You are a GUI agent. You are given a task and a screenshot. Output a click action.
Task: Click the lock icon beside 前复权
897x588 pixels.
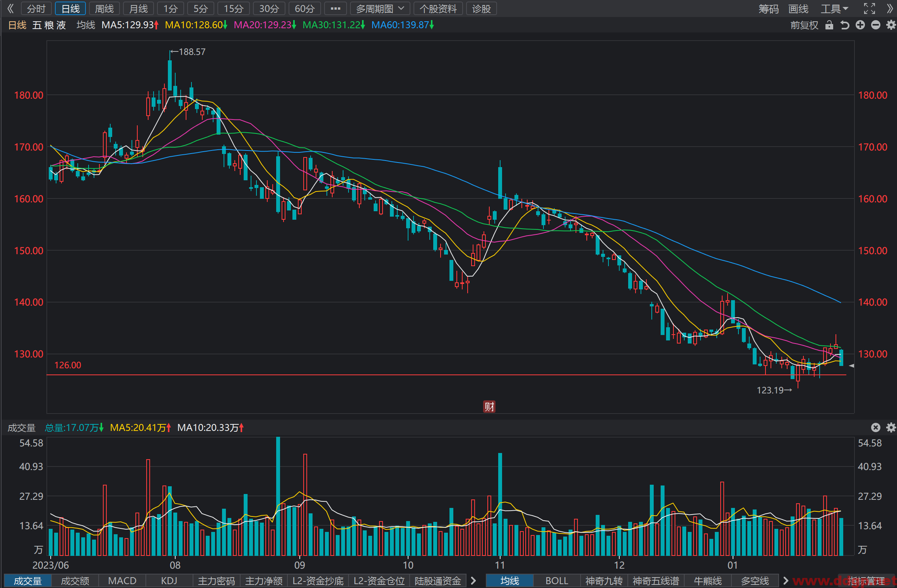coord(829,25)
